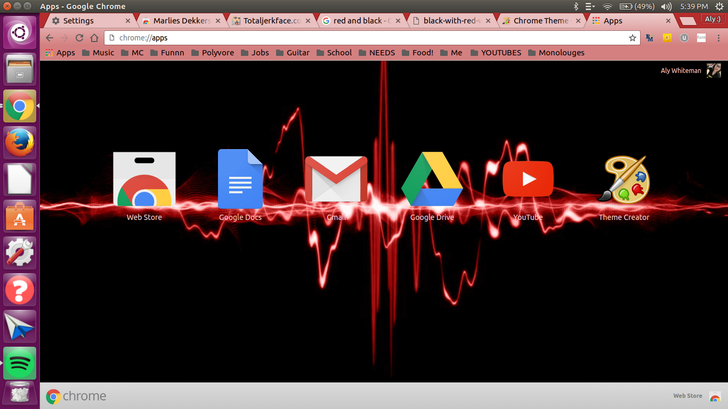
Task: Open System Settings from launcher
Action: (x=20, y=253)
